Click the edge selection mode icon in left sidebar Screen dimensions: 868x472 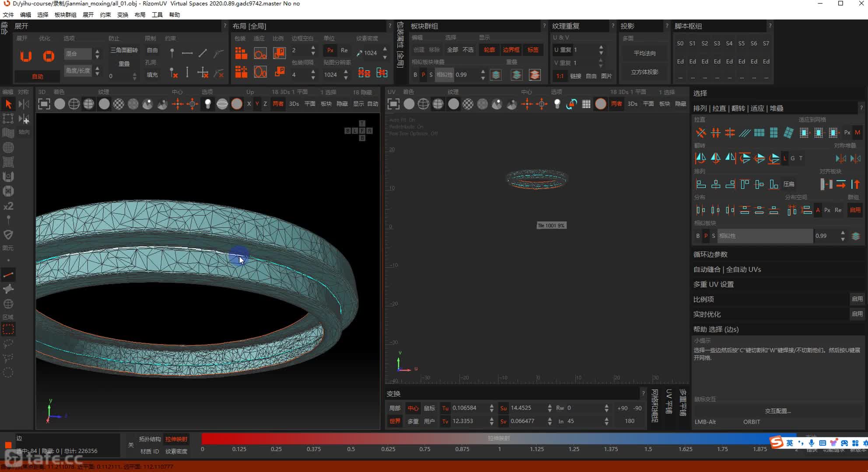[8, 274]
